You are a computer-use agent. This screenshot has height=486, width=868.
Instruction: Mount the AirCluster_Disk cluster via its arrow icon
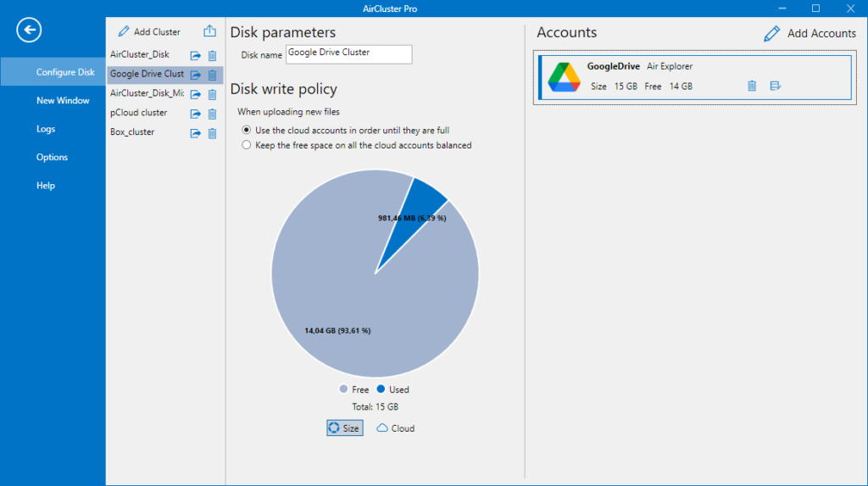[196, 55]
